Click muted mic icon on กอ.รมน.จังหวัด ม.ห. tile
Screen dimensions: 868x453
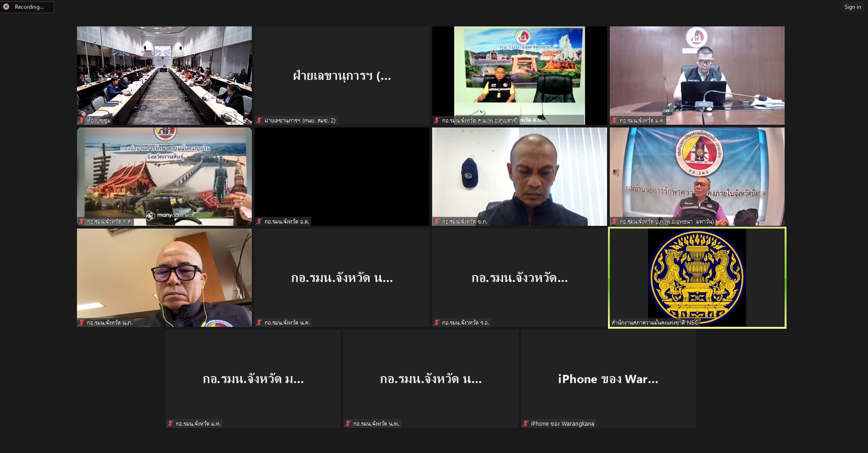click(x=170, y=424)
